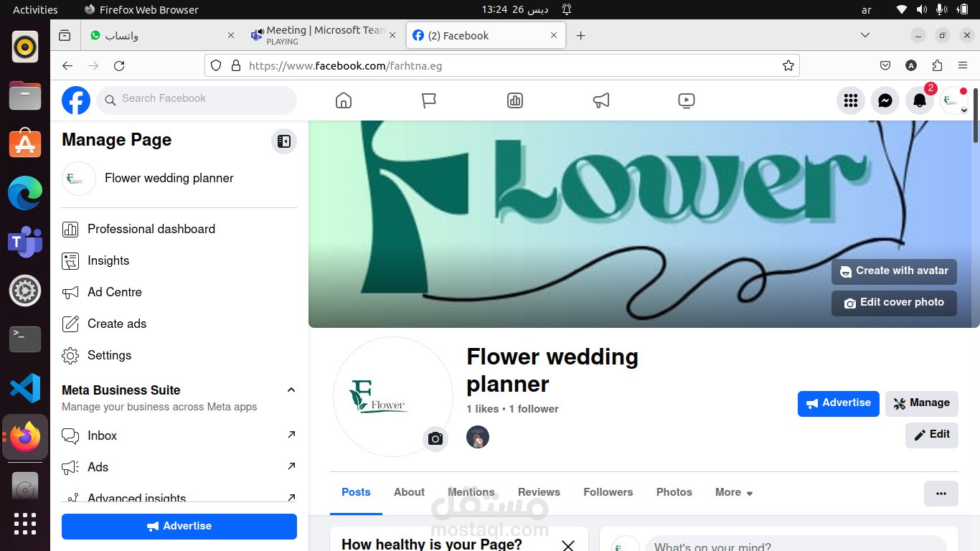
Task: Open Ads in Meta Business Suite
Action: [x=179, y=467]
